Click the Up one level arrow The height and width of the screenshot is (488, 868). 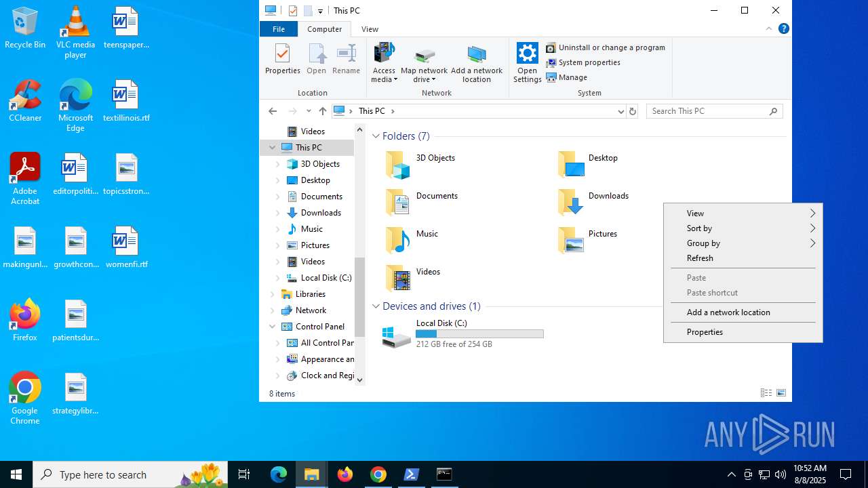coord(323,111)
